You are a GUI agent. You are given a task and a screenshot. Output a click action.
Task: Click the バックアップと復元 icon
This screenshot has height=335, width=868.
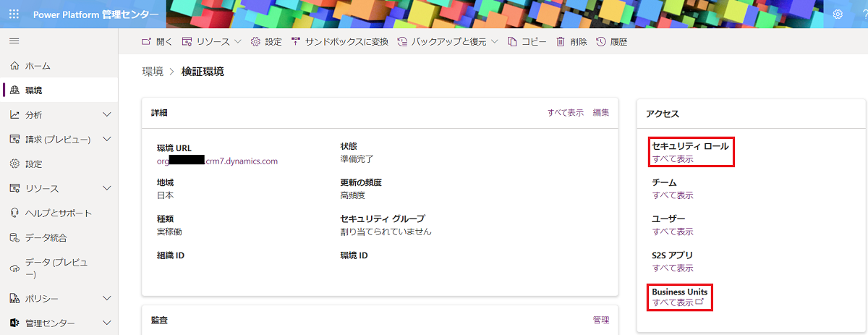pos(402,42)
